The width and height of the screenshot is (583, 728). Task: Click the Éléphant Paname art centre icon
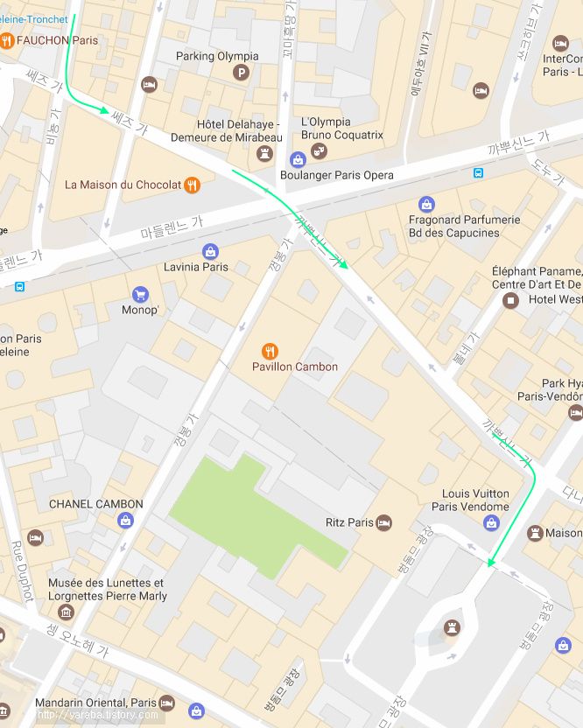[510, 300]
